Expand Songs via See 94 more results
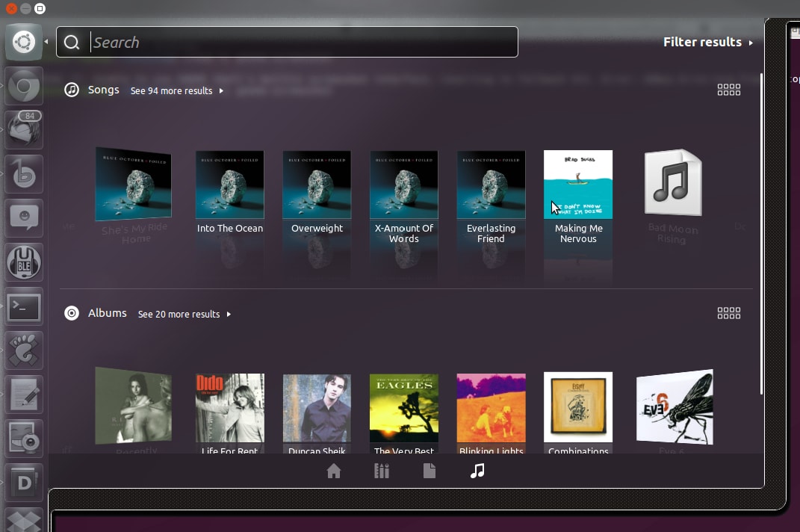 177,91
